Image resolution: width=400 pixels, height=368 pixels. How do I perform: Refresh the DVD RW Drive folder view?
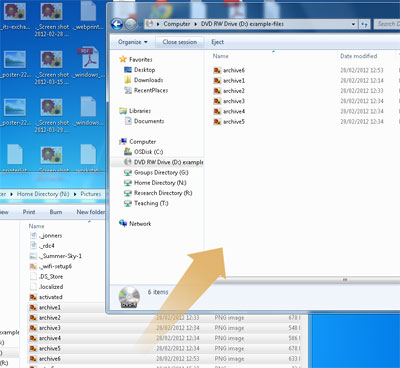pos(364,24)
